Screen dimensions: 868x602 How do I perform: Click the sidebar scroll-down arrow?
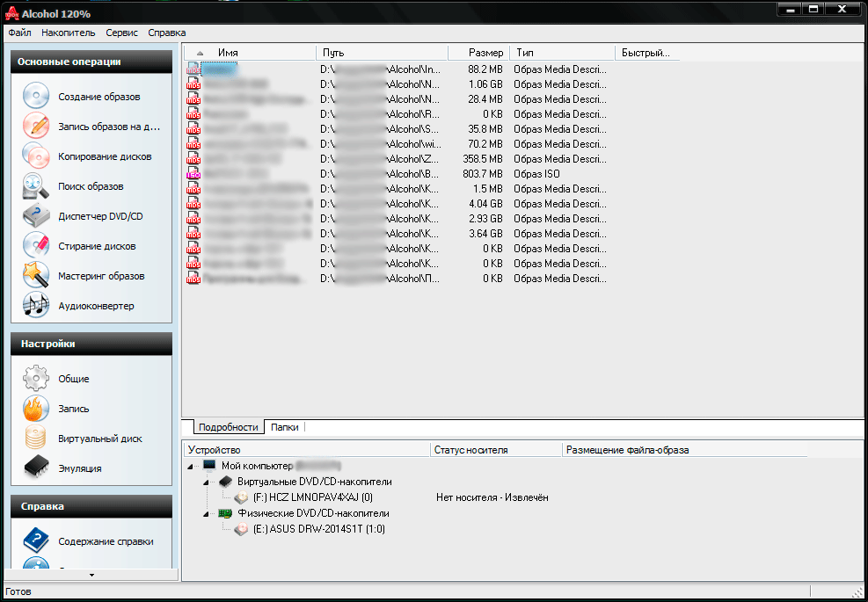(91, 575)
